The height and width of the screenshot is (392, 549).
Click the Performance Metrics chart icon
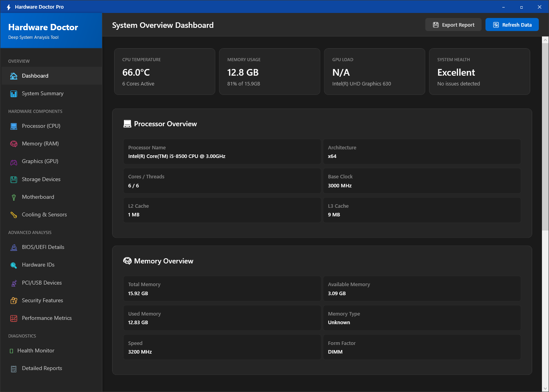pos(14,318)
